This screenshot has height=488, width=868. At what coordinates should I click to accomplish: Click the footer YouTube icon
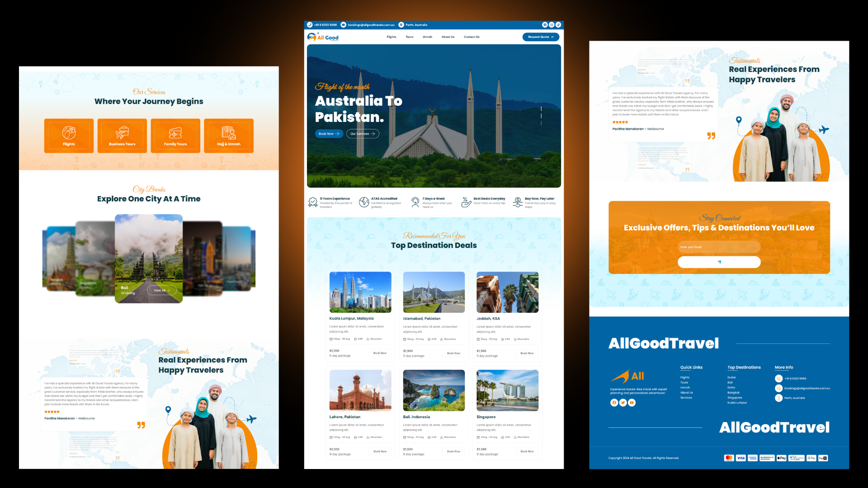coord(632,403)
